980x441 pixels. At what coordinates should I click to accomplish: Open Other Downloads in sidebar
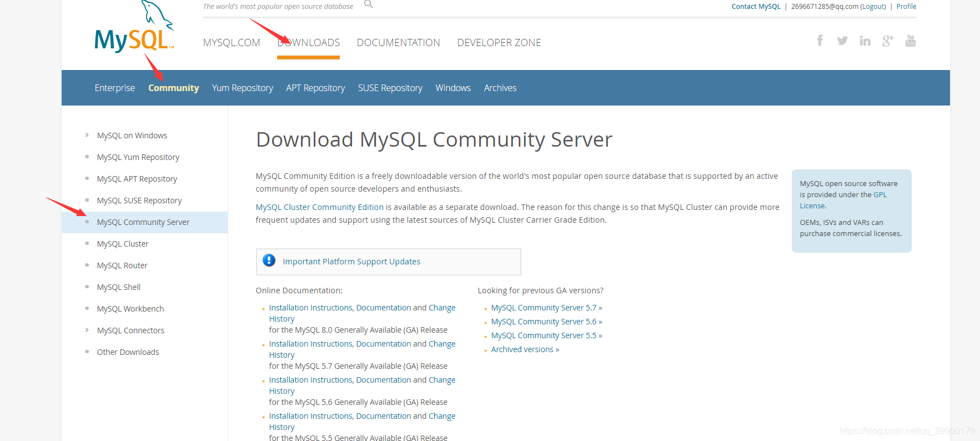[128, 352]
